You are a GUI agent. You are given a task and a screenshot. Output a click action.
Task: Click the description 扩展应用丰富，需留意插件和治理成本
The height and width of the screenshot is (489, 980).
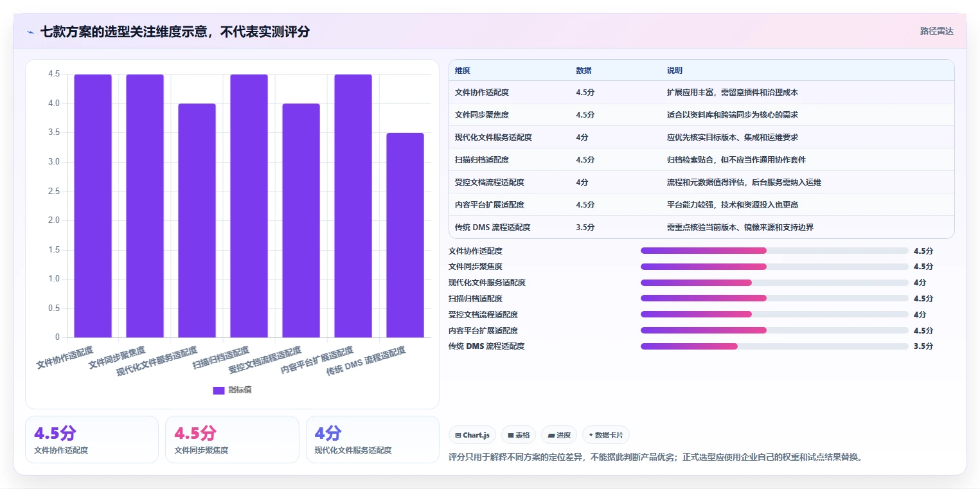click(733, 93)
